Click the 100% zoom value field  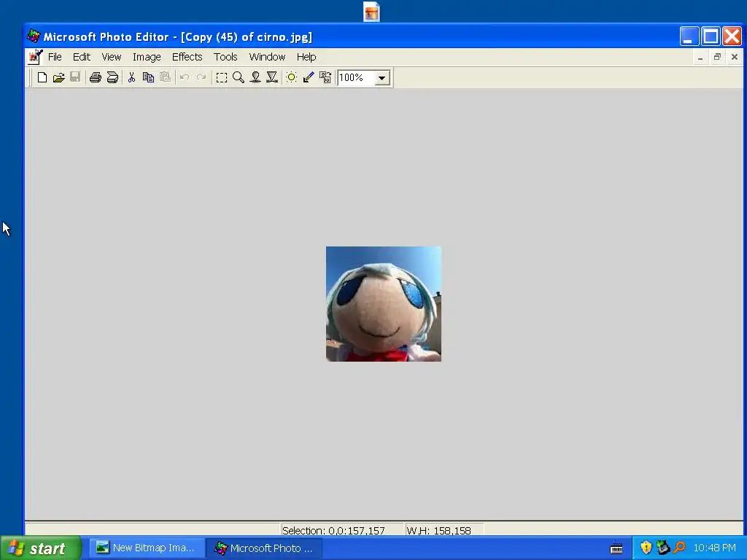click(356, 77)
